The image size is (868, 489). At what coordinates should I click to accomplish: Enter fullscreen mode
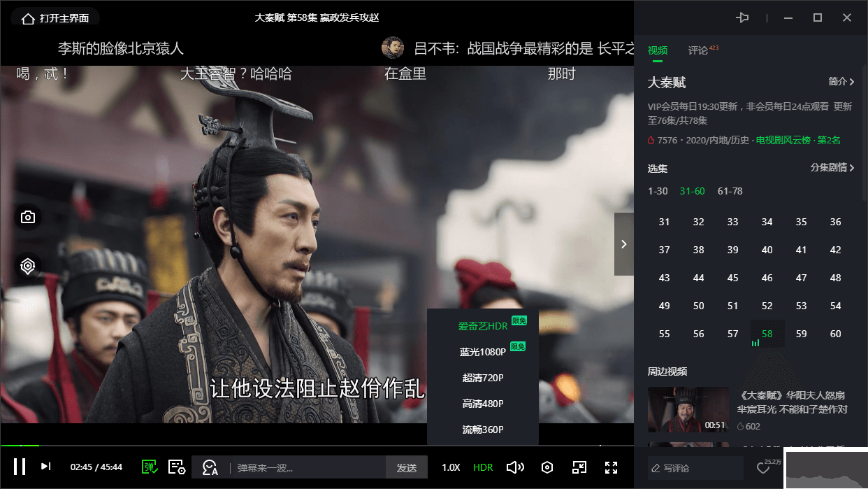point(611,467)
